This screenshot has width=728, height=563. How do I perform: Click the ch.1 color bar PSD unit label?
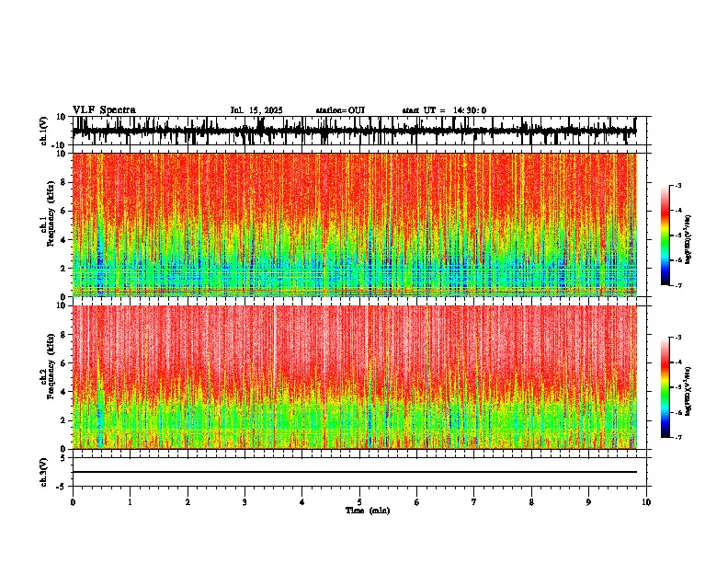click(688, 239)
